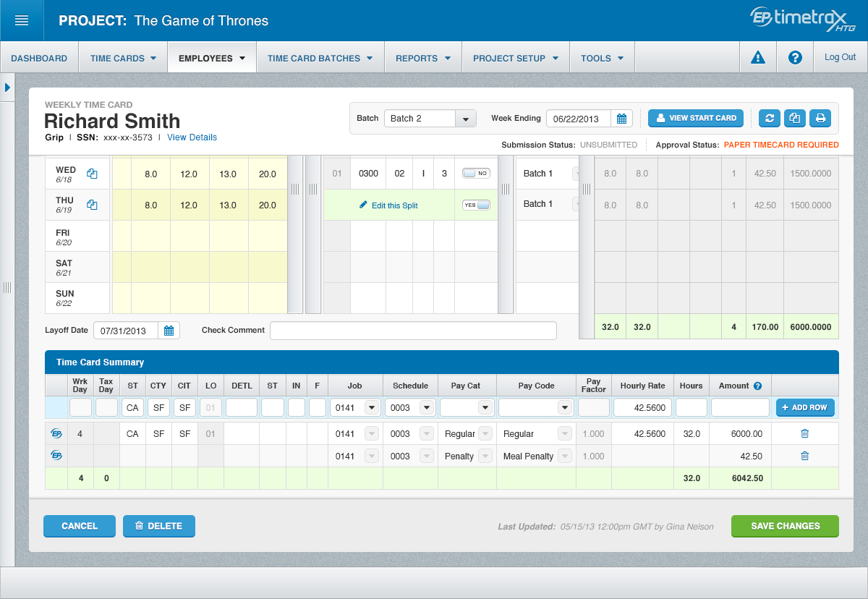Expand the Job 0141 dropdown in entry row
This screenshot has width=868, height=599.
tap(372, 408)
